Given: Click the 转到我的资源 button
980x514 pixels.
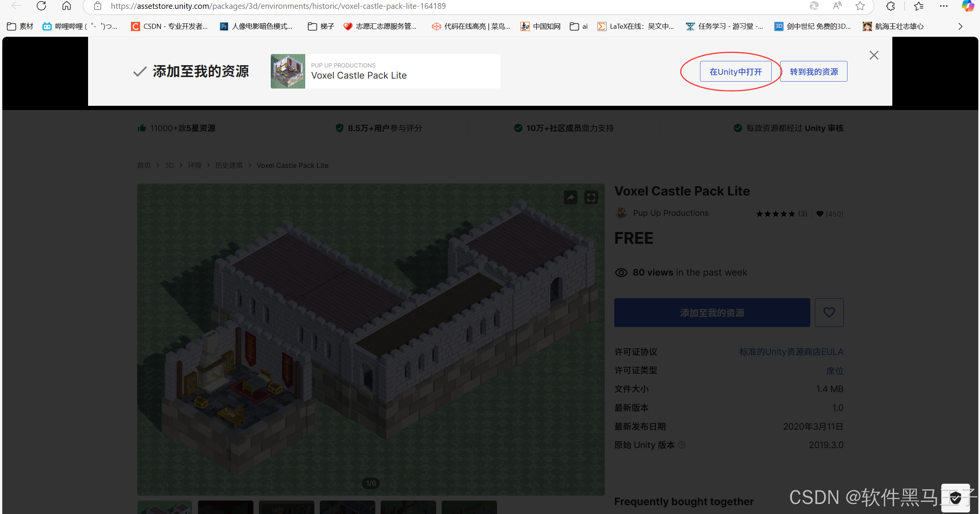Looking at the screenshot, I should (x=813, y=72).
